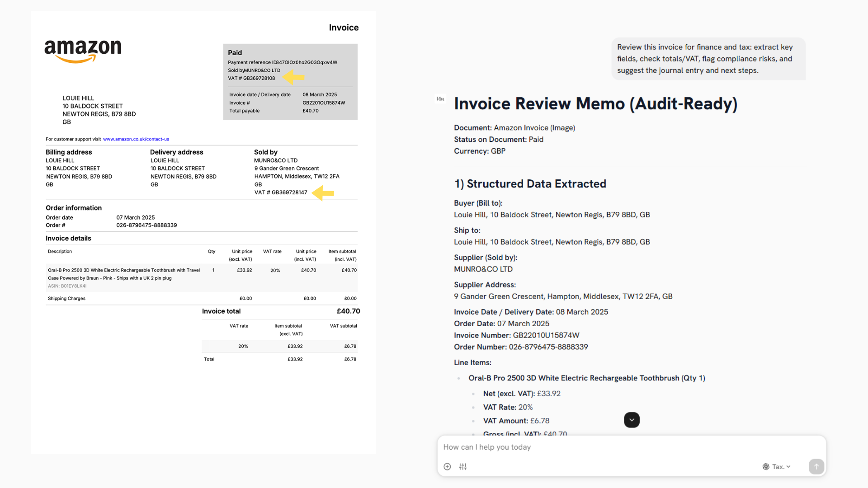
Task: Click the bold Invoice total £40.70 amount
Action: click(x=348, y=311)
